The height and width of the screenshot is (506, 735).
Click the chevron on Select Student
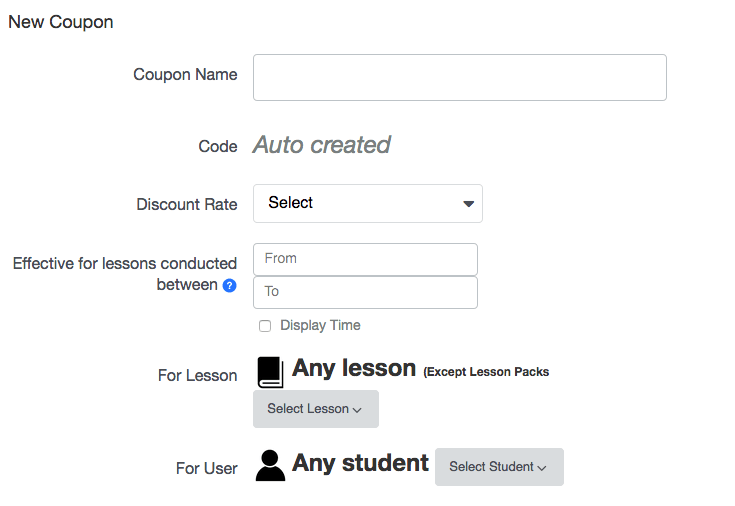[542, 468]
